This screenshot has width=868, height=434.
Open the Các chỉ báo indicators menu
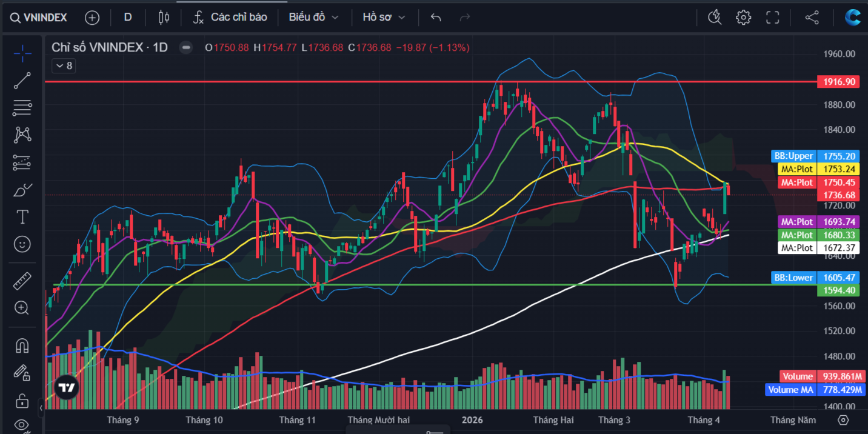[x=230, y=18]
